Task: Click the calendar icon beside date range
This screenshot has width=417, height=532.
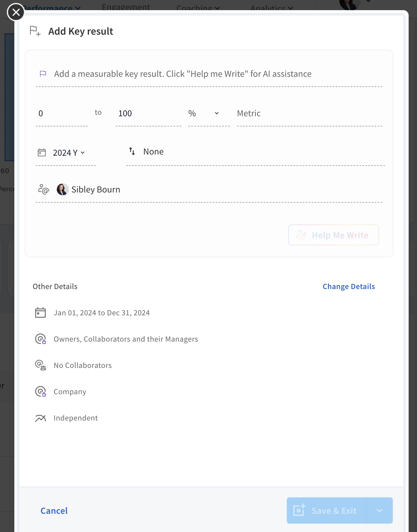Action: [x=41, y=313]
